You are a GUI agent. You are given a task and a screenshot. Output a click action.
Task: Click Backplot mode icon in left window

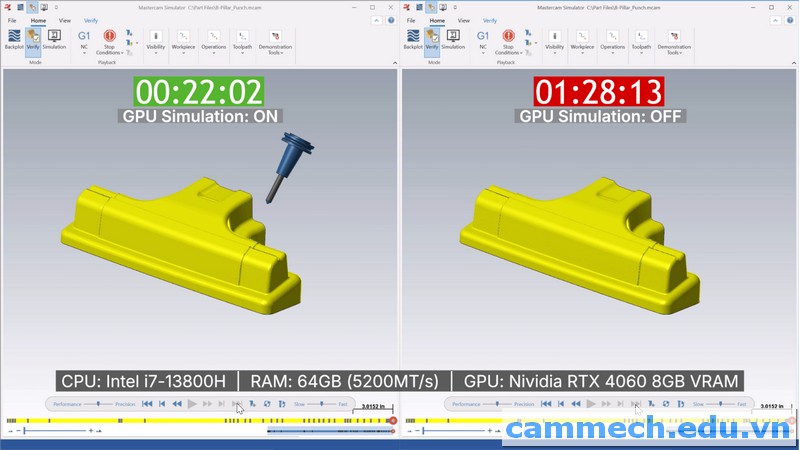click(14, 38)
